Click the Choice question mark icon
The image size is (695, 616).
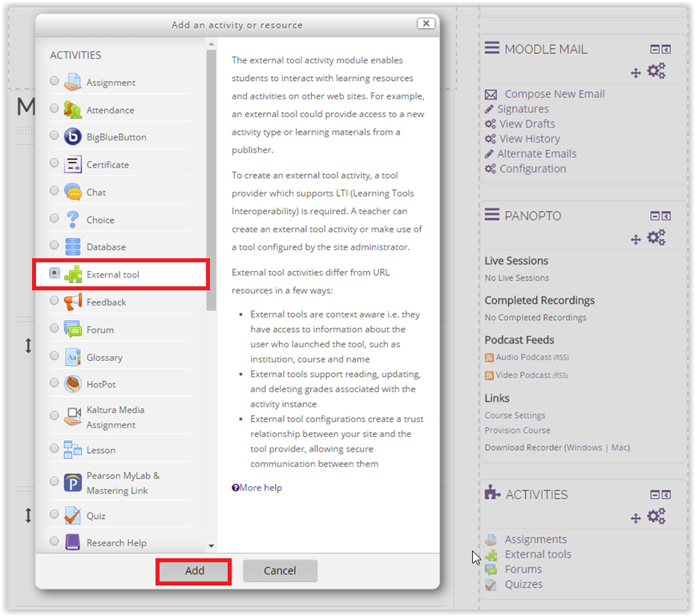pos(73,219)
